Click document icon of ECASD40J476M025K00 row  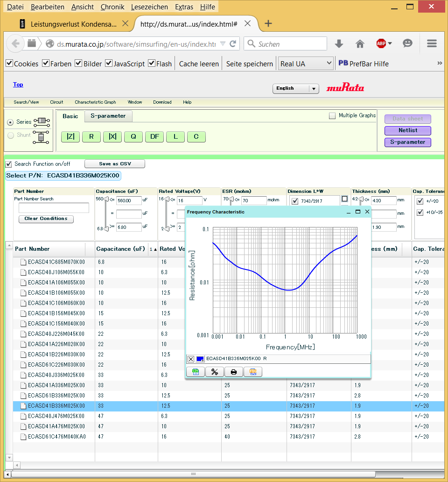click(x=23, y=416)
